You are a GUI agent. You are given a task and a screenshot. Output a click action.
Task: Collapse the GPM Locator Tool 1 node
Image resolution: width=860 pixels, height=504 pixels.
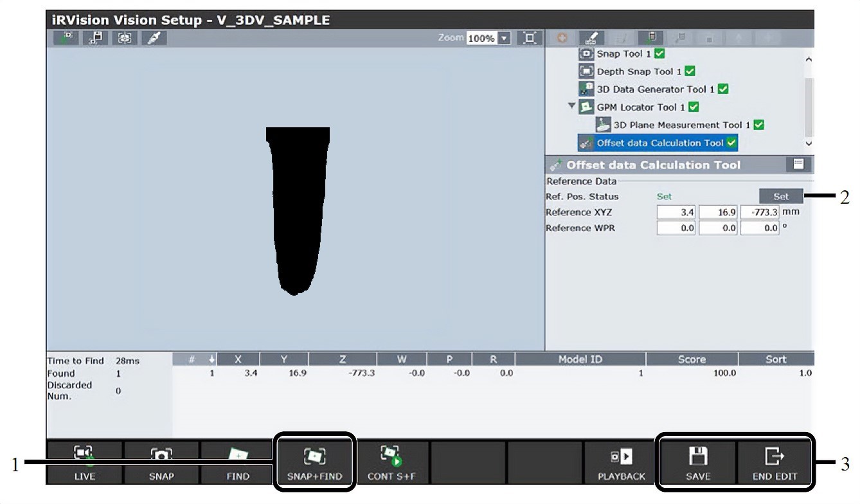point(571,106)
